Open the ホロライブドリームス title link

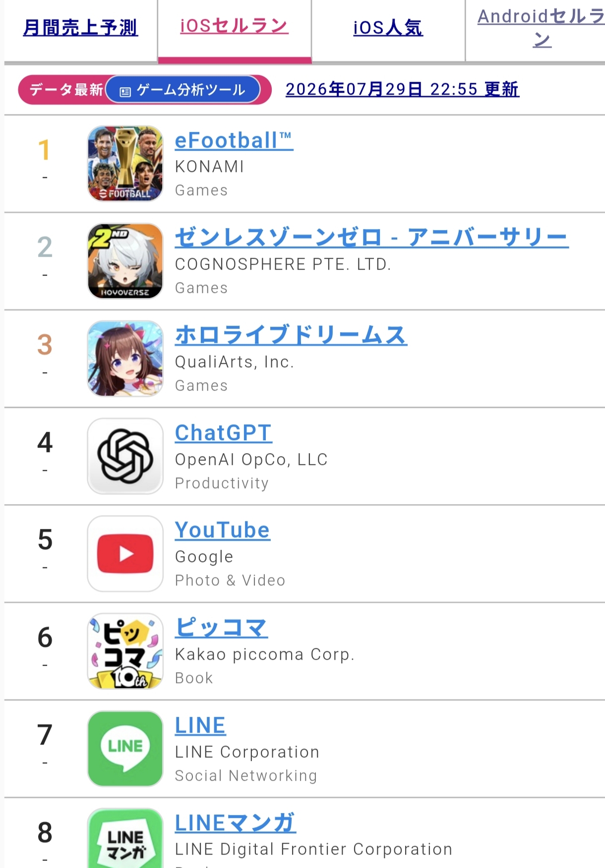(x=291, y=335)
